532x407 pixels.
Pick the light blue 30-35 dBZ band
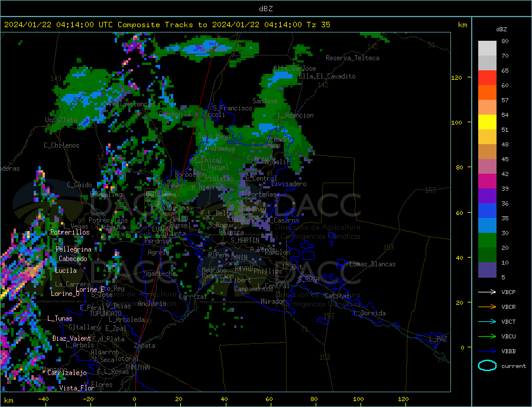click(x=487, y=226)
